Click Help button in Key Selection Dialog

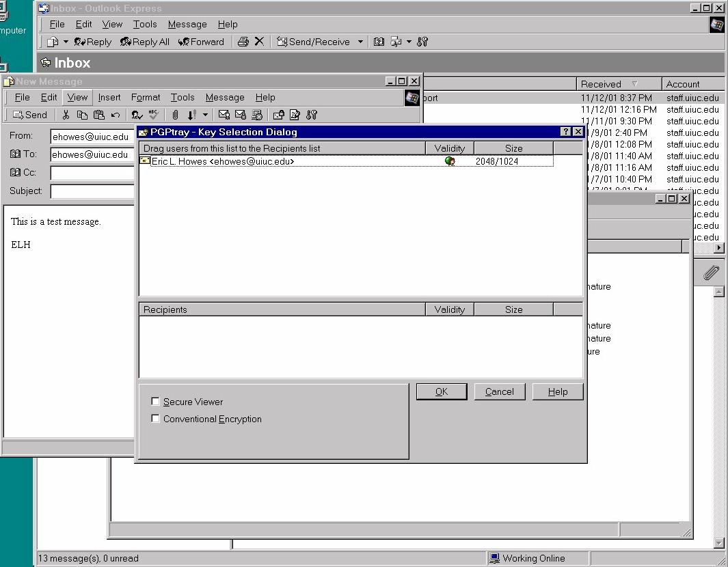pos(558,391)
